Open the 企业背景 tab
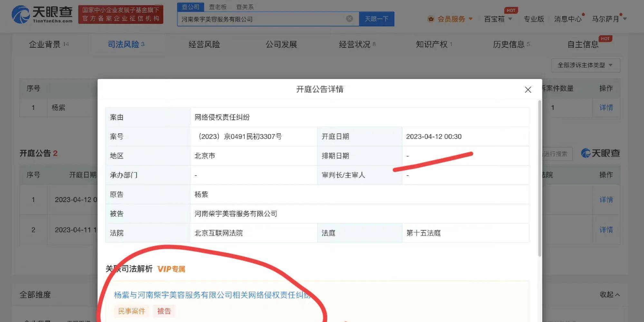644x322 pixels. coord(49,44)
